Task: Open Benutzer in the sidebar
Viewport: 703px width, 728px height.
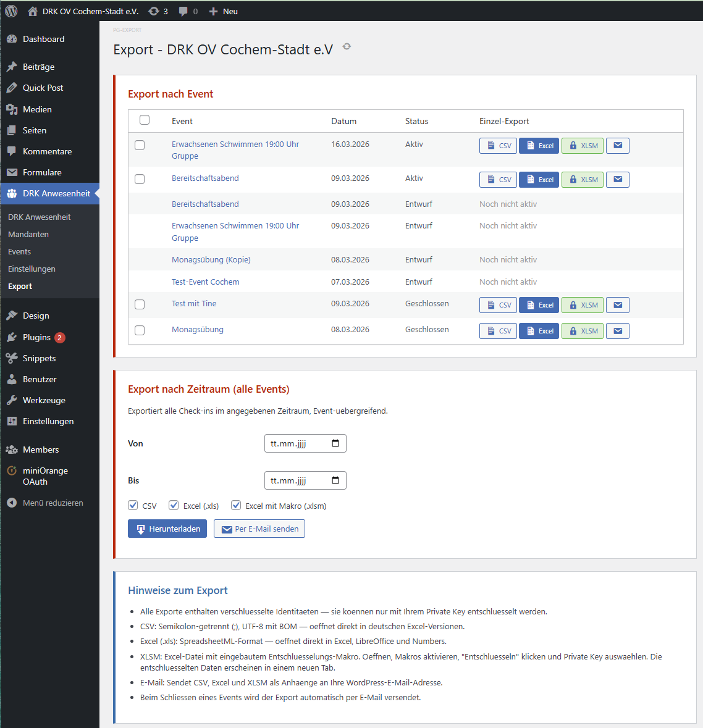Action: coord(49,379)
